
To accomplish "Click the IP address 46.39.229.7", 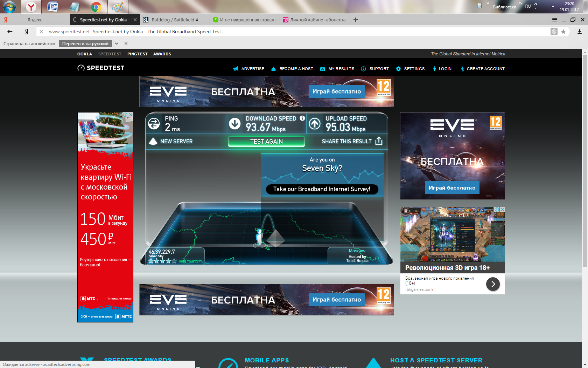I will coord(162,252).
